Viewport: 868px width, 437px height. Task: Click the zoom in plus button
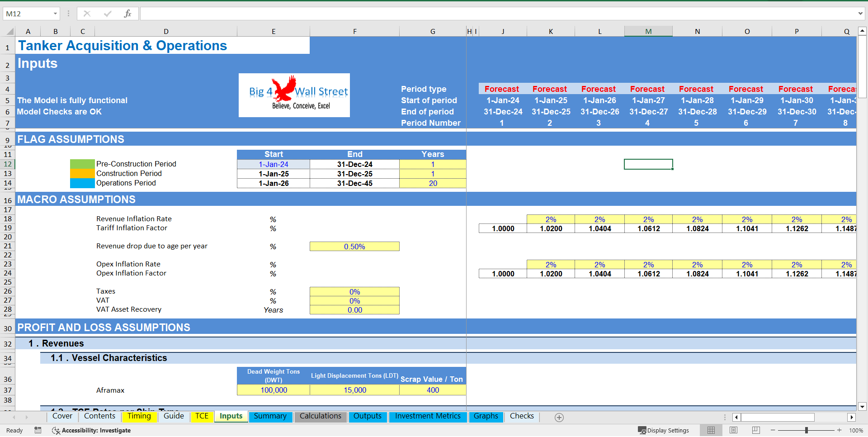coord(840,430)
